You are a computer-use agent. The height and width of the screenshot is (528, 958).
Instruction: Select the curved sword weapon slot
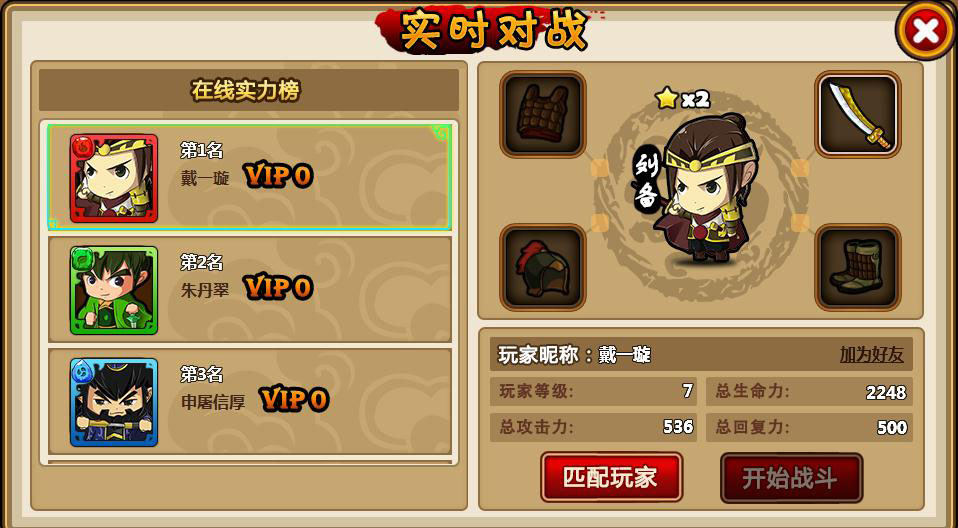point(858,114)
